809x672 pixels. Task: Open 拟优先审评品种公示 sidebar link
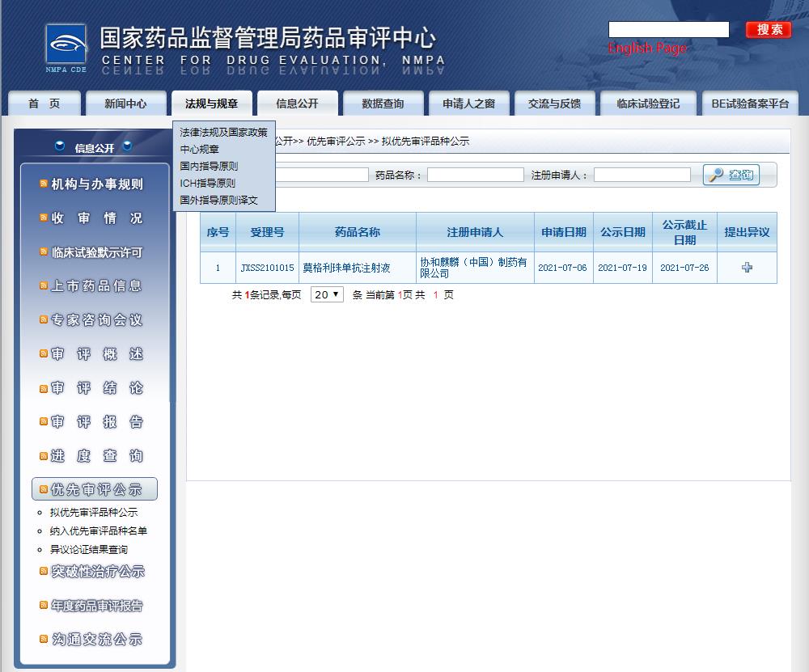click(94, 512)
